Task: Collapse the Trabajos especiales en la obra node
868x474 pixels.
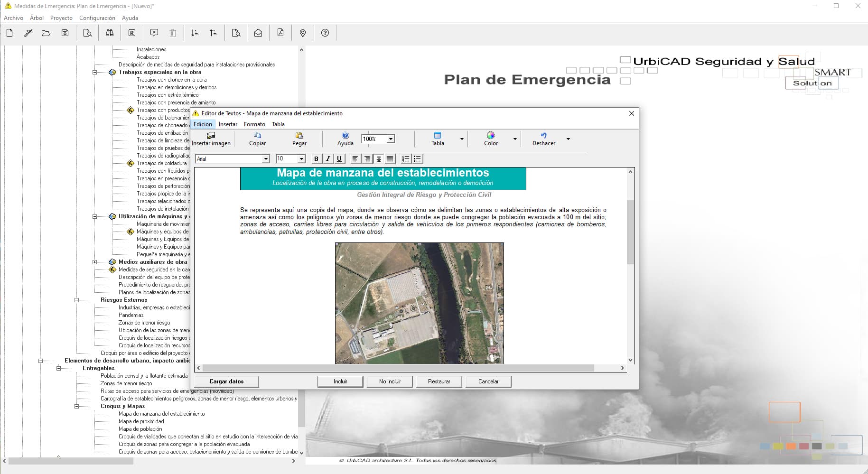Action: (x=94, y=72)
